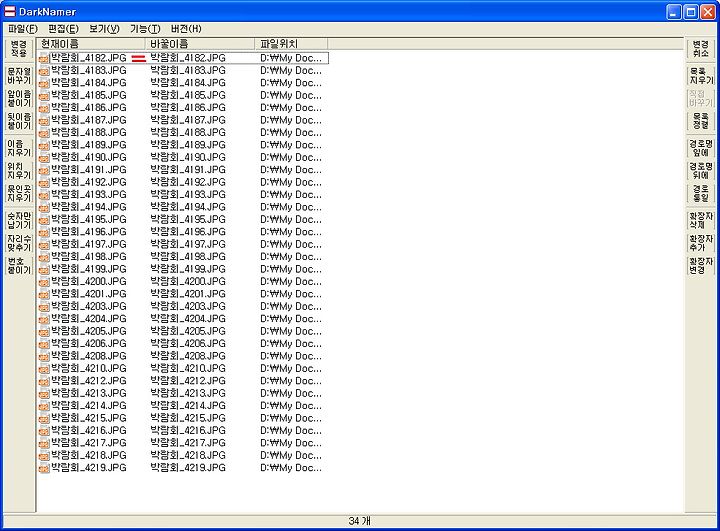
Task: Click the file location of 박람회_4217.JPG
Action: pos(291,443)
